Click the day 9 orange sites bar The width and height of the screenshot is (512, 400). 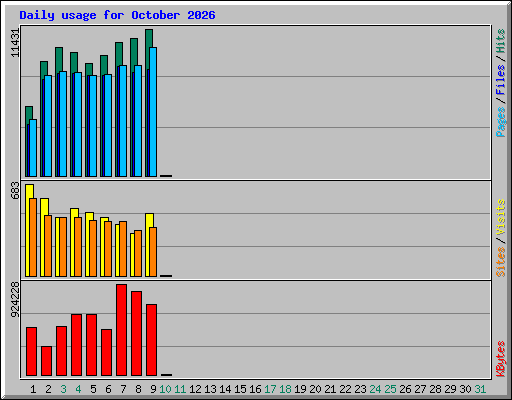pyautogui.click(x=153, y=252)
